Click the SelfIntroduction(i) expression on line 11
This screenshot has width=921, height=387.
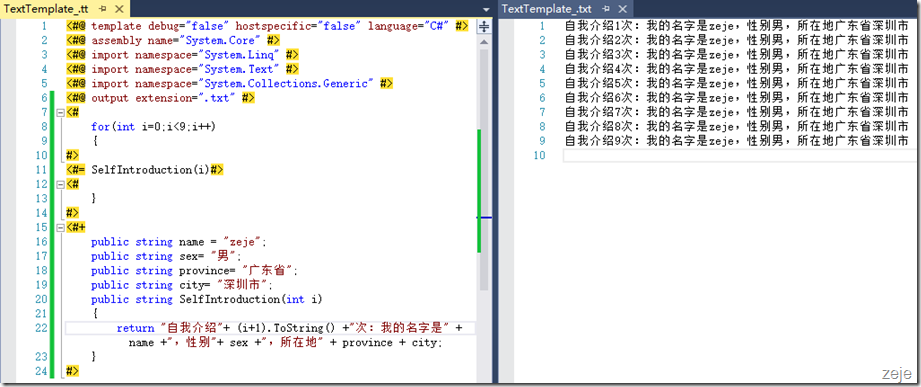(x=150, y=170)
